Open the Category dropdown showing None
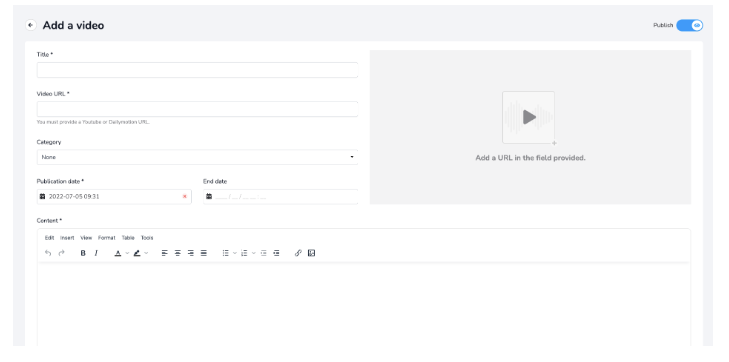 [198, 157]
